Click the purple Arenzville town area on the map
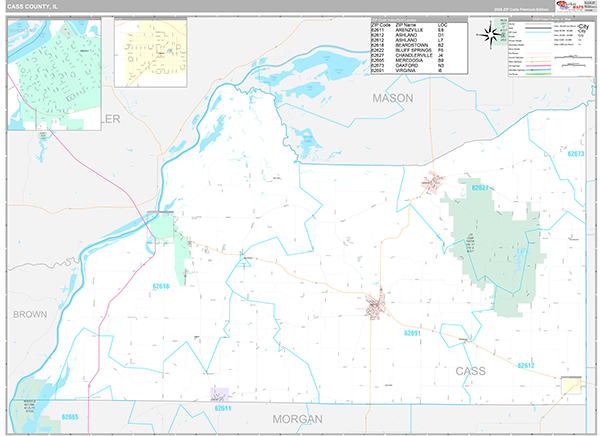The image size is (600, 436). [x=219, y=394]
